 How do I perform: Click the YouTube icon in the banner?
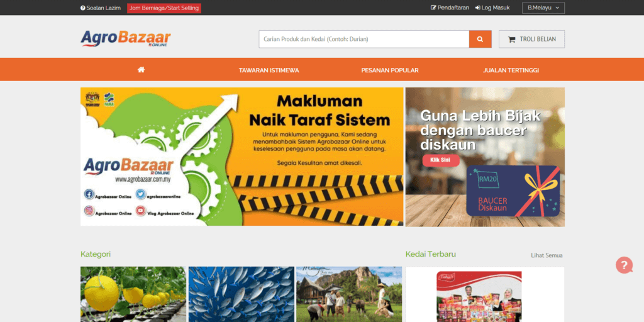point(140,211)
